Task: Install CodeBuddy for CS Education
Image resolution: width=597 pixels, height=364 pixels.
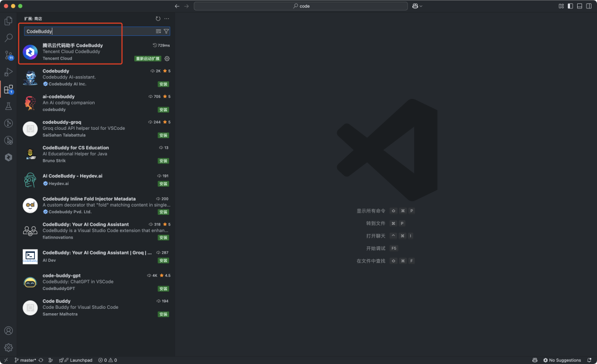Action: point(163,161)
